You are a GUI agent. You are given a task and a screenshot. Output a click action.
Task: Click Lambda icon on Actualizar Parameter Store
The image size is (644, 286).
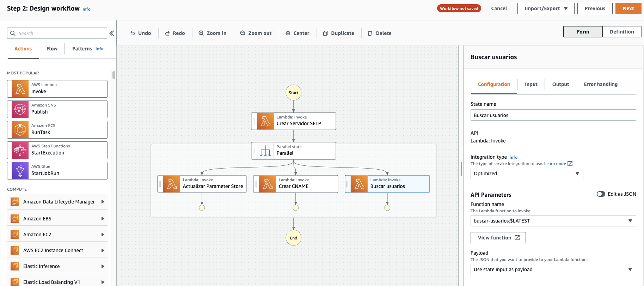[172, 184]
